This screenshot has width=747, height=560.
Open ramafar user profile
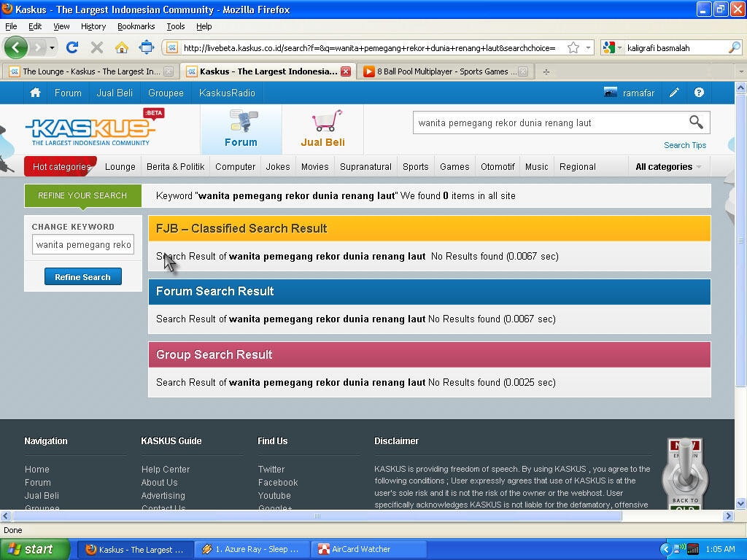(x=629, y=93)
